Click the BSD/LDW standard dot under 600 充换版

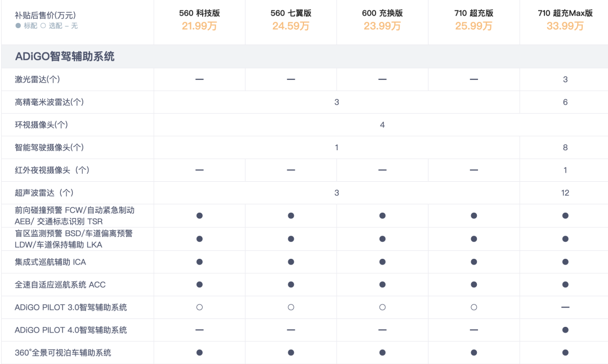click(x=382, y=239)
